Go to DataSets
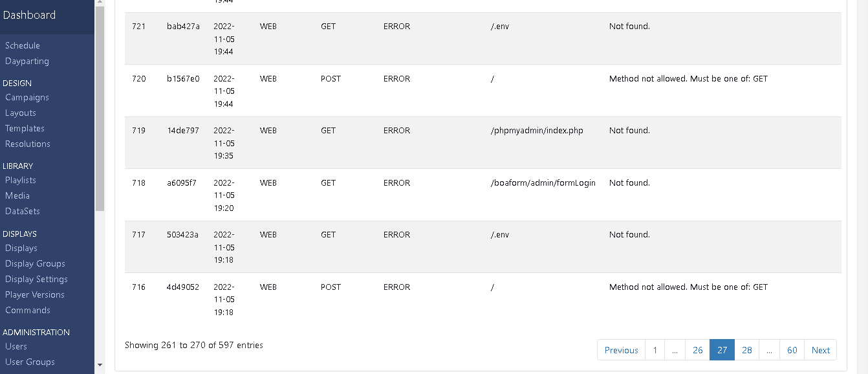The image size is (868, 374). (23, 211)
